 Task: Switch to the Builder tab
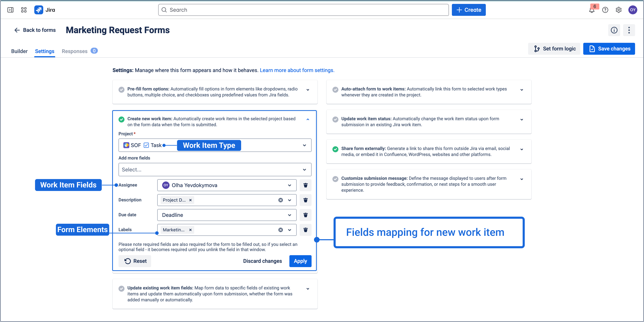(19, 51)
